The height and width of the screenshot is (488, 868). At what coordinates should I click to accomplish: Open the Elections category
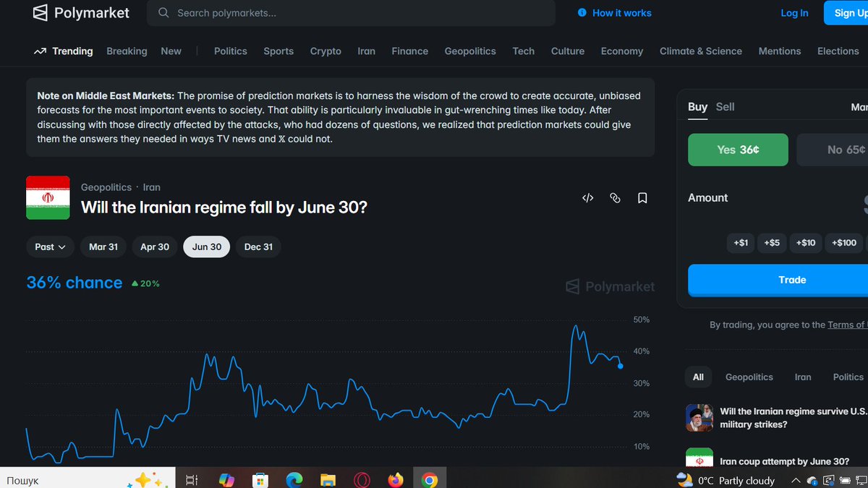[x=838, y=51]
